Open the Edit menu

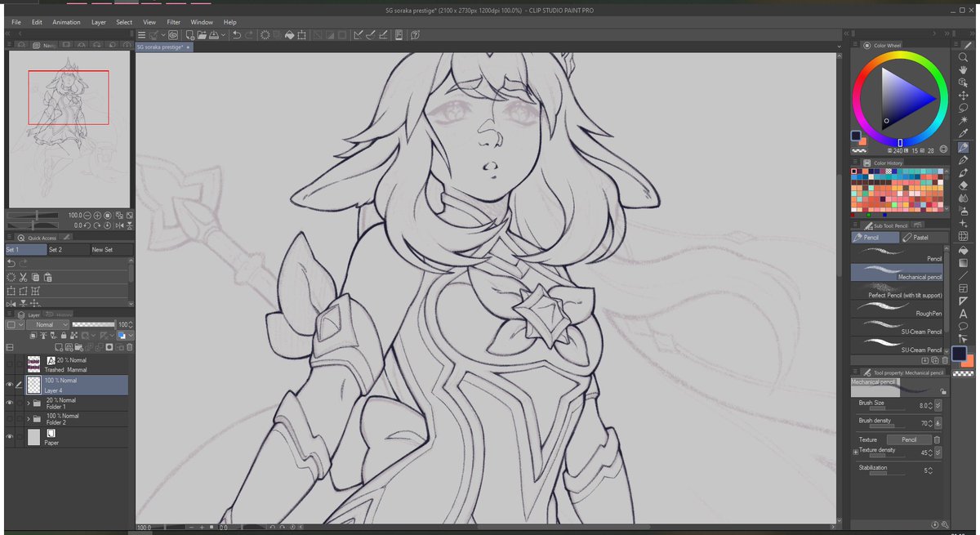(x=37, y=22)
